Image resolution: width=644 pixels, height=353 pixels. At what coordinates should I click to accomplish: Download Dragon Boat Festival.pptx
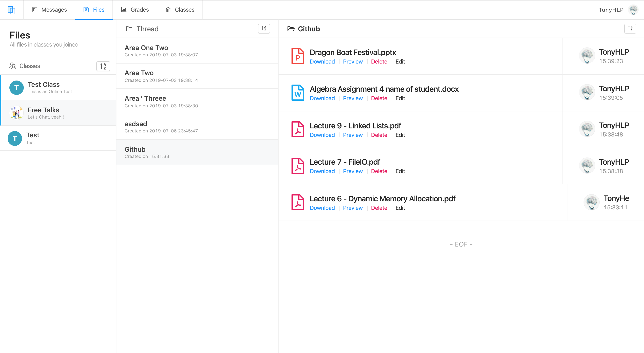click(322, 62)
